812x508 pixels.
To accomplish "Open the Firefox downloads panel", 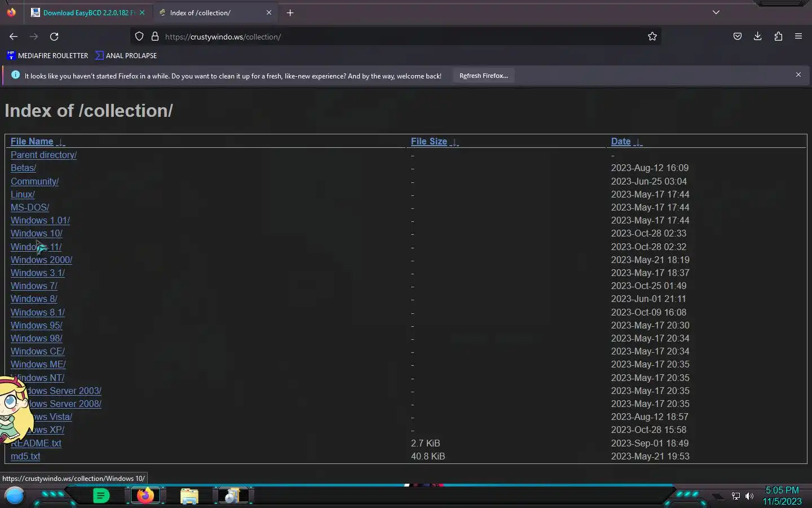I will click(x=757, y=37).
